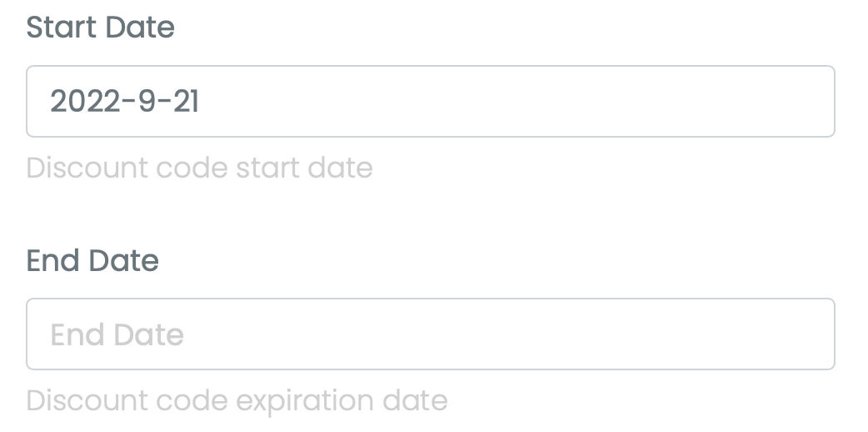
Task: Select the "Start Date" field label
Action: tap(101, 28)
